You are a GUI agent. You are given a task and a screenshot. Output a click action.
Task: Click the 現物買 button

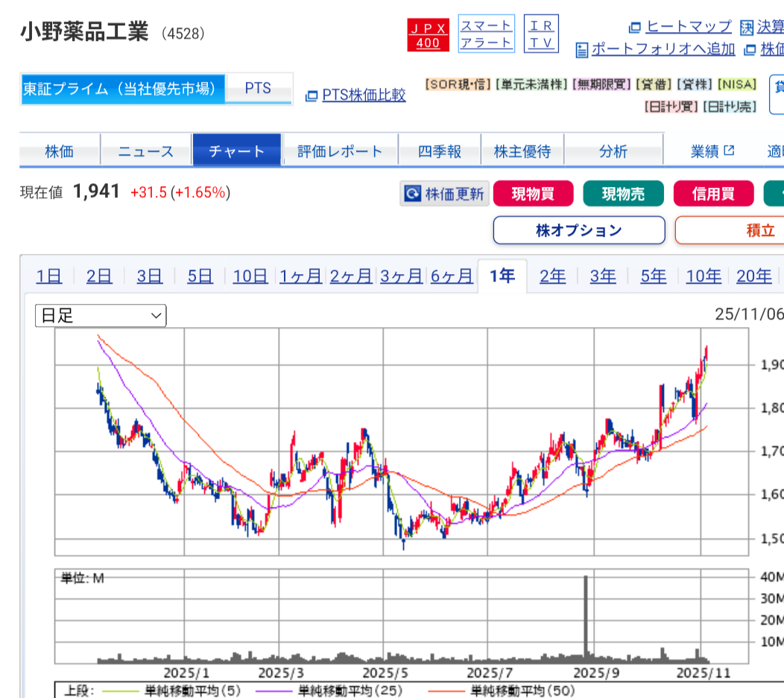[533, 194]
